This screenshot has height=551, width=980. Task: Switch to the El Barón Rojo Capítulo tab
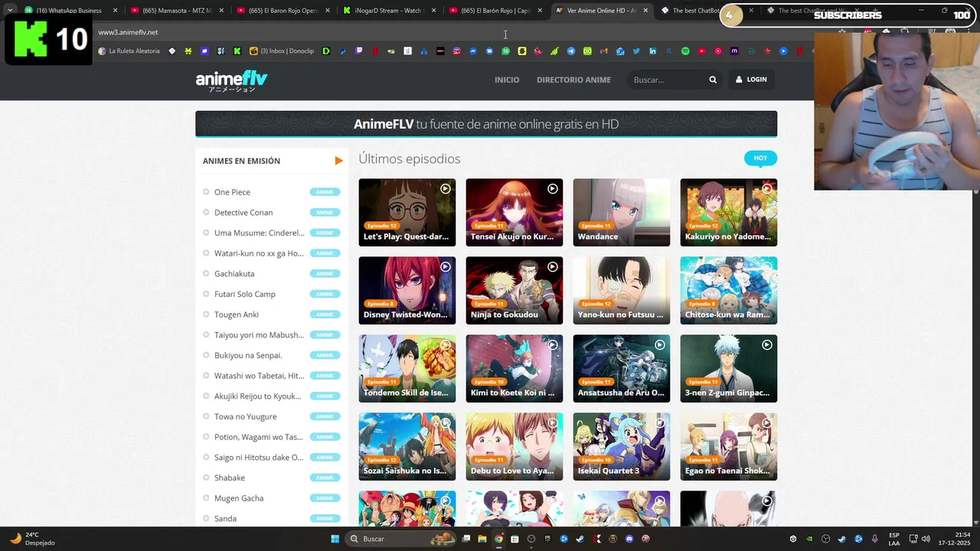495,11
